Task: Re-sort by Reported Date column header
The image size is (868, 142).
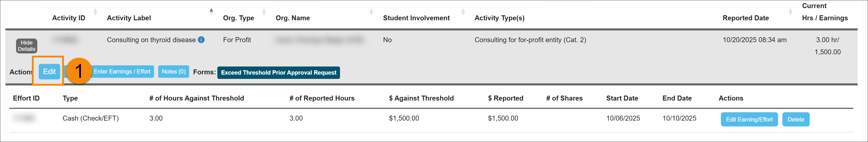Action: pos(746,18)
